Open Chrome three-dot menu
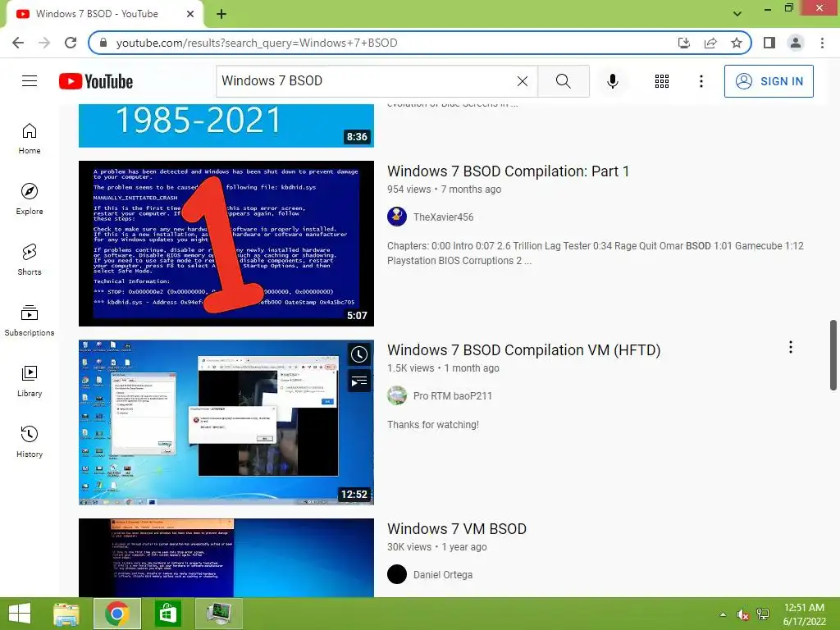This screenshot has height=630, width=840. [x=822, y=43]
